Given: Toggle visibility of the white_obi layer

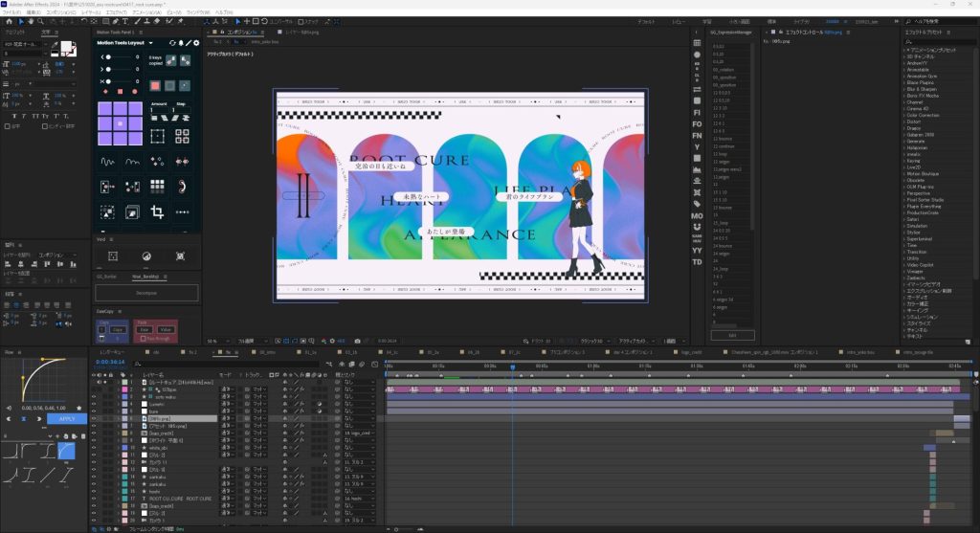Looking at the screenshot, I should [x=94, y=447].
